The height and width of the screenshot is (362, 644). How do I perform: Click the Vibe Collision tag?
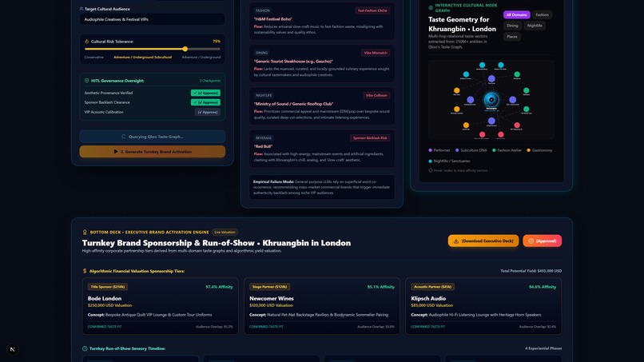pos(376,95)
